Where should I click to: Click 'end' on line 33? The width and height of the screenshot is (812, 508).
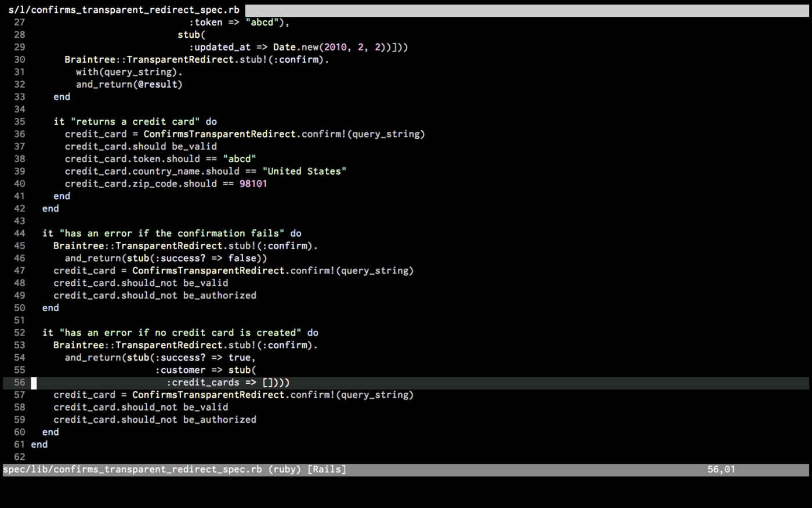(x=62, y=96)
